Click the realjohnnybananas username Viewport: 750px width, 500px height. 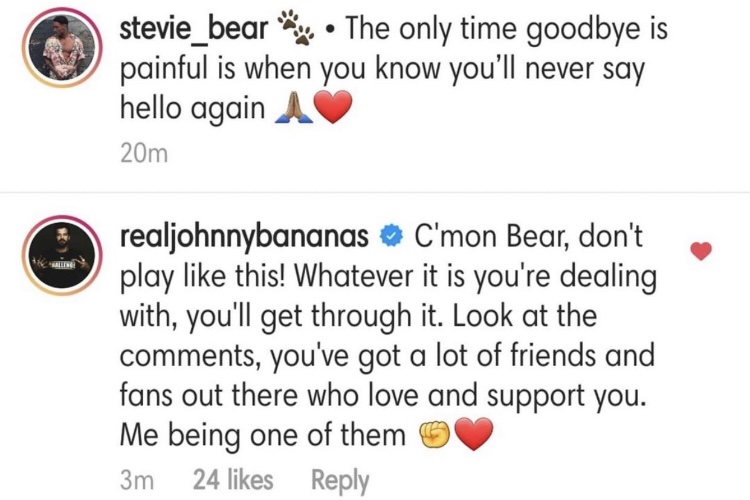click(244, 236)
